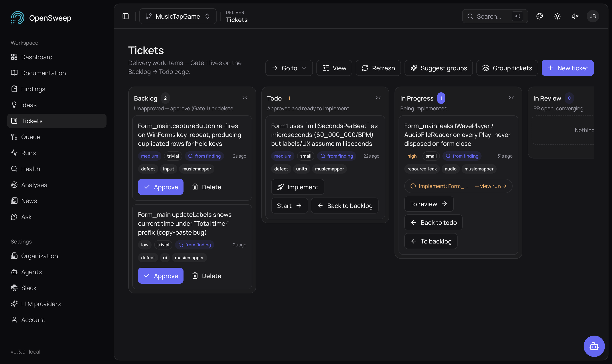Toggle the muted sound speaker icon
This screenshot has width=612, height=364.
575,16
